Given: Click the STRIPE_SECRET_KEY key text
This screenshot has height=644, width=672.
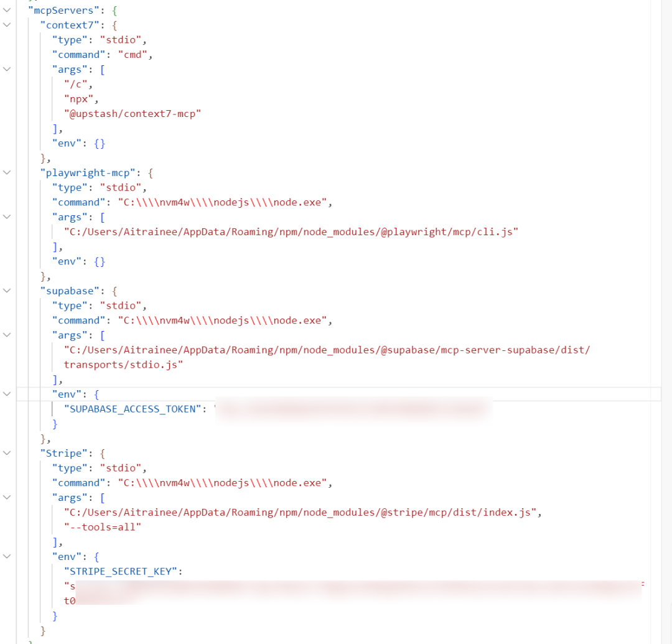Looking at the screenshot, I should pos(121,572).
